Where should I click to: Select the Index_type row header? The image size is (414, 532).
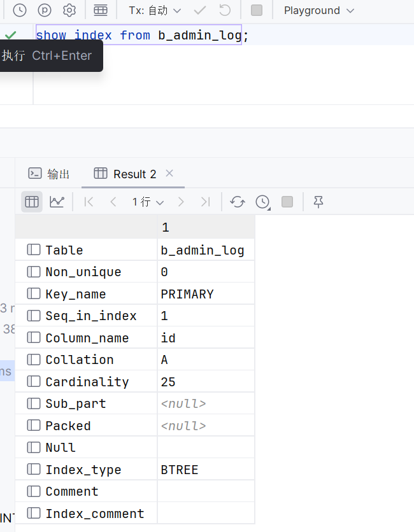[x=86, y=470]
